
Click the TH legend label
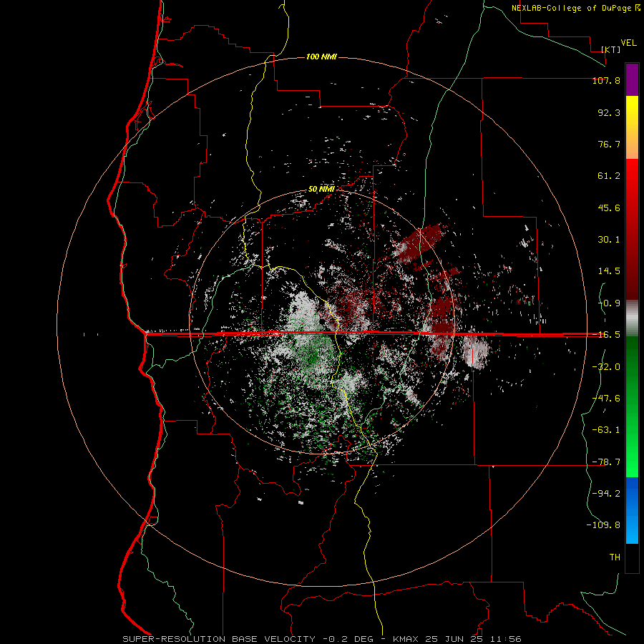pyautogui.click(x=615, y=557)
